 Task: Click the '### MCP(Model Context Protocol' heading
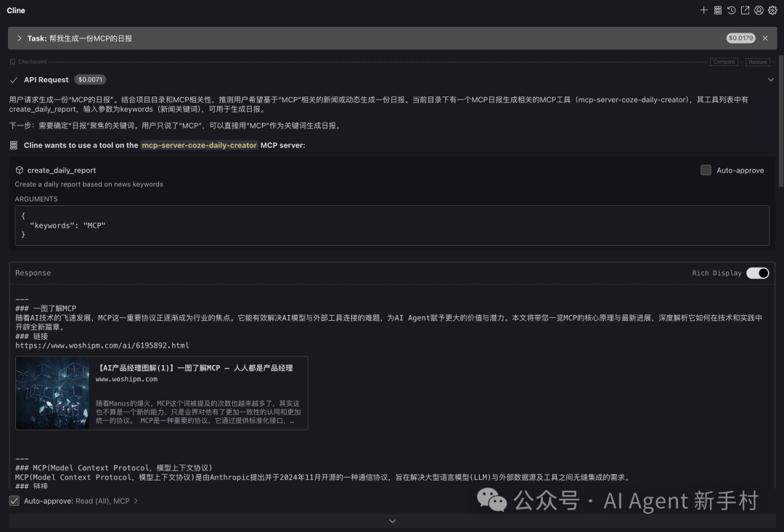coord(114,468)
